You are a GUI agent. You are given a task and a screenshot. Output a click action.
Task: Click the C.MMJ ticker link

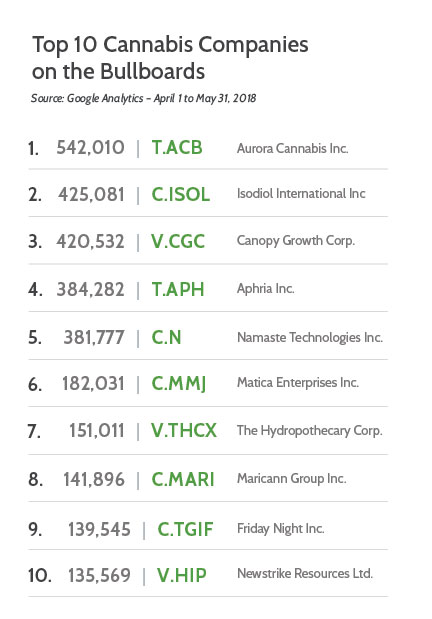(179, 384)
